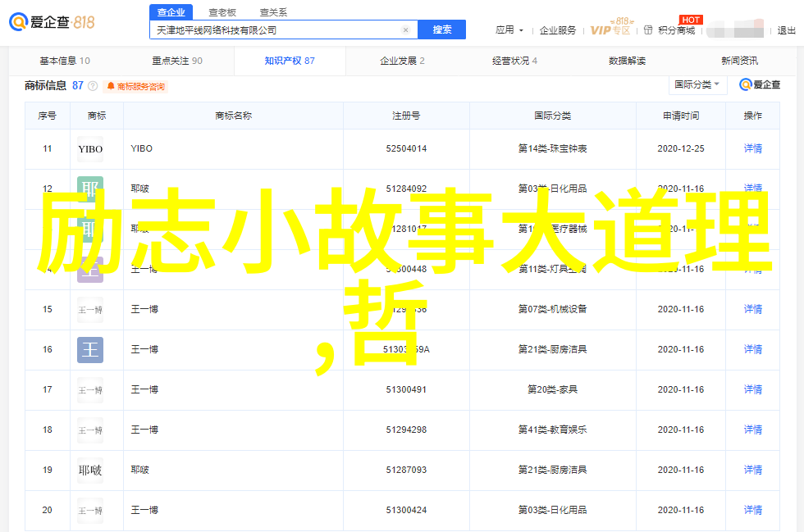Expand the 应用 dropdown menu

click(509, 30)
